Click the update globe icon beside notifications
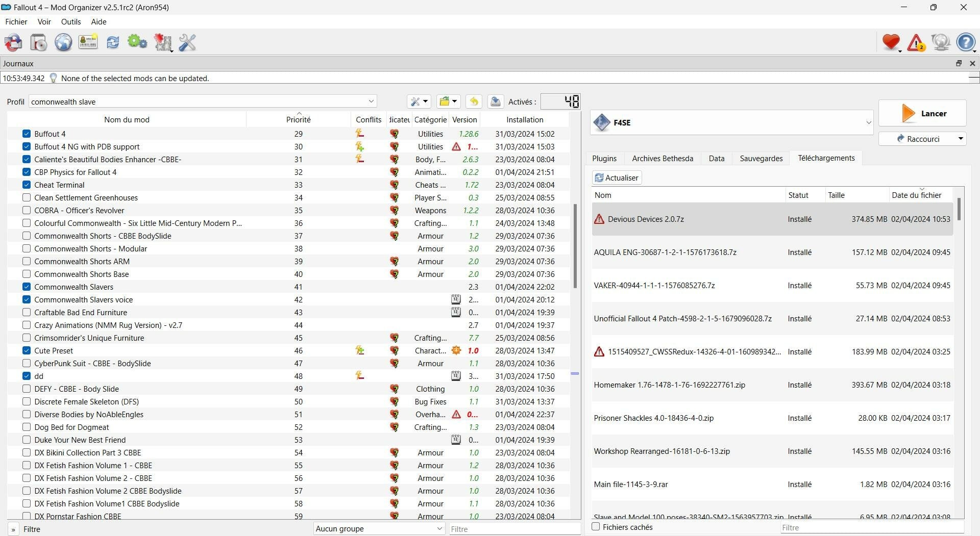The image size is (980, 536). click(x=941, y=42)
